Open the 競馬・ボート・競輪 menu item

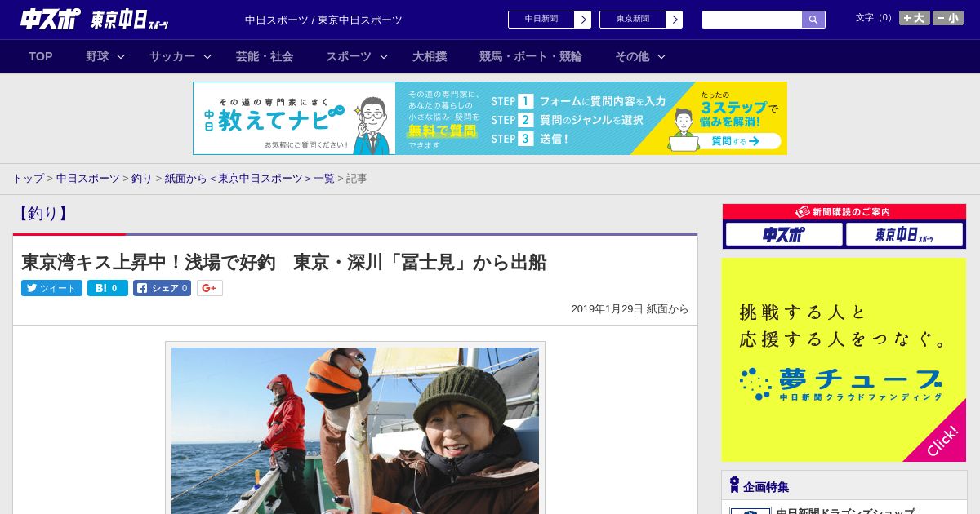pyautogui.click(x=531, y=56)
